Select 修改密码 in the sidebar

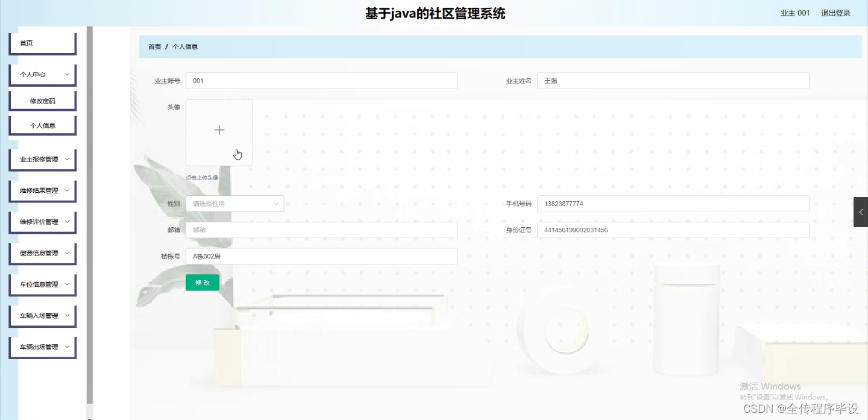tap(42, 100)
